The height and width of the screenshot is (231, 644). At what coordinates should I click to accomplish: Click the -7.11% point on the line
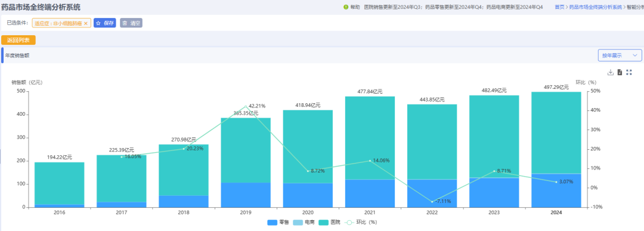pyautogui.click(x=432, y=202)
